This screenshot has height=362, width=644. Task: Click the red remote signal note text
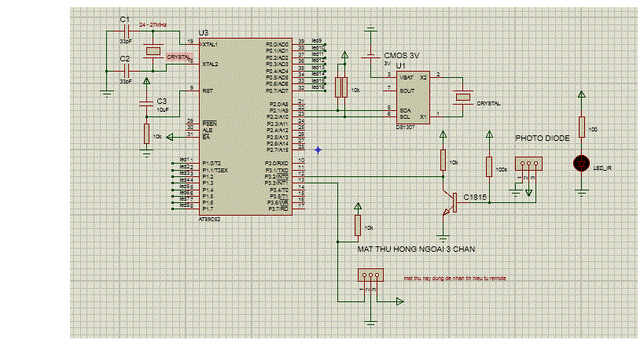coord(454,278)
